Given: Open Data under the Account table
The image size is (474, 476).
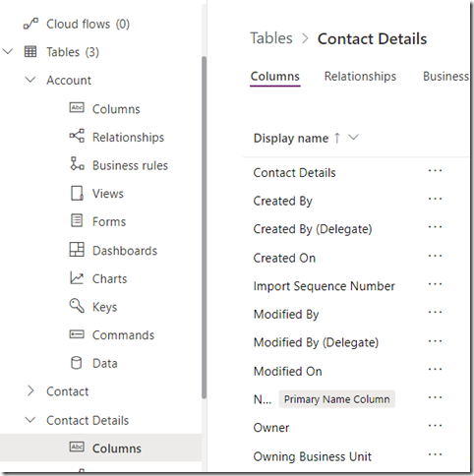Looking at the screenshot, I should click(x=93, y=363).
